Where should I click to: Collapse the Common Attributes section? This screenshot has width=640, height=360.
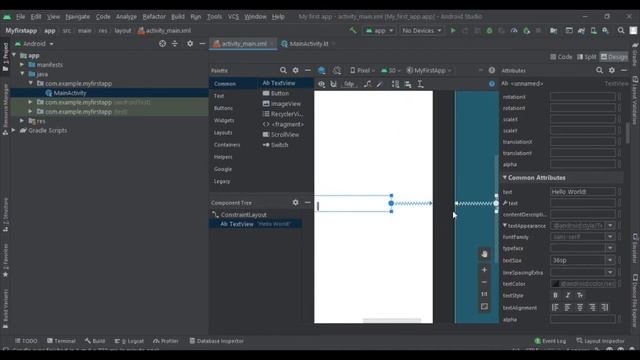point(504,178)
